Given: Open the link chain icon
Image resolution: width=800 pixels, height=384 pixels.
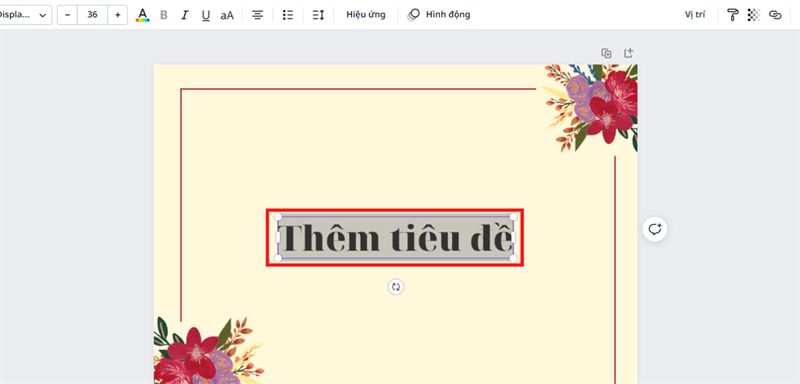Looking at the screenshot, I should pos(775,15).
